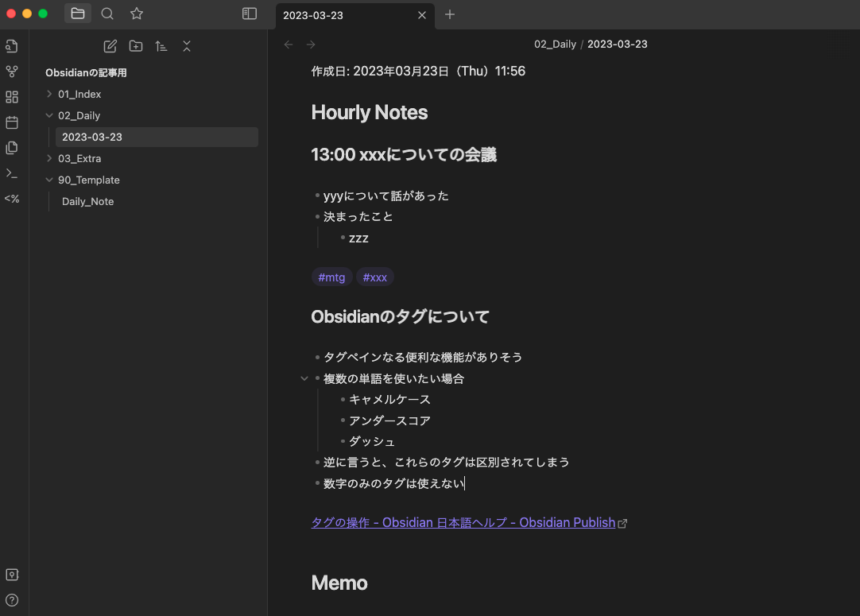Click the zzz sub-bullet

click(x=358, y=238)
